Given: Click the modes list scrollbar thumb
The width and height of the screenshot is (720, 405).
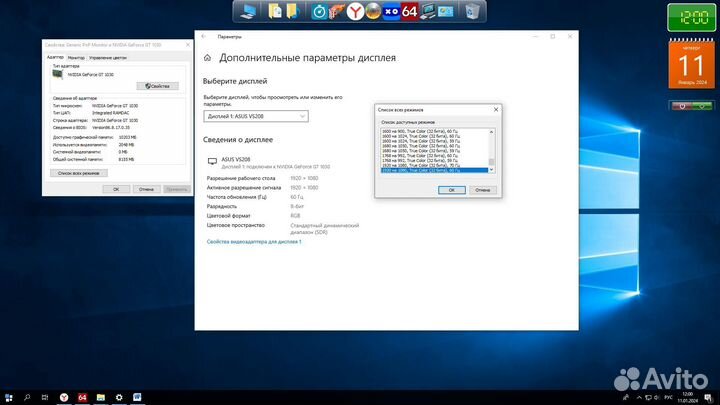Looking at the screenshot, I should click(x=491, y=162).
